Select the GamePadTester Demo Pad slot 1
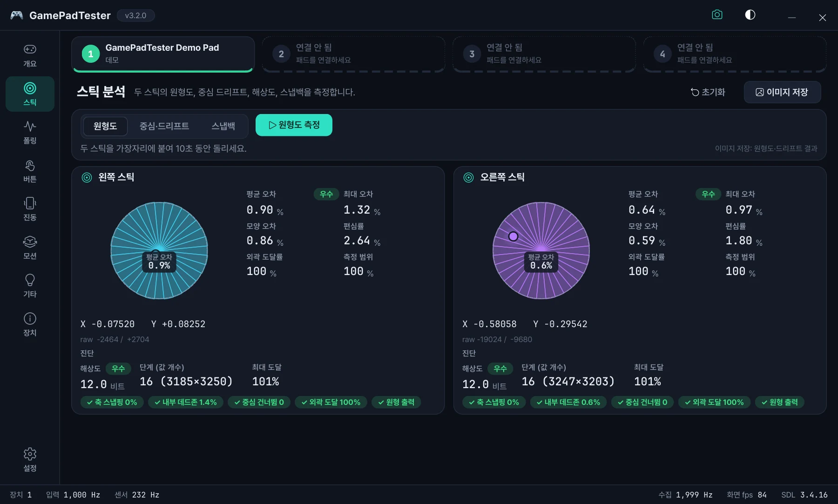This screenshot has height=504, width=838. (x=163, y=54)
